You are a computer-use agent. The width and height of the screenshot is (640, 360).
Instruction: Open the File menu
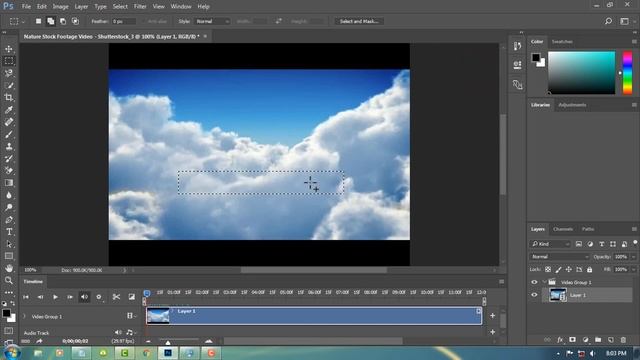pyautogui.click(x=26, y=7)
